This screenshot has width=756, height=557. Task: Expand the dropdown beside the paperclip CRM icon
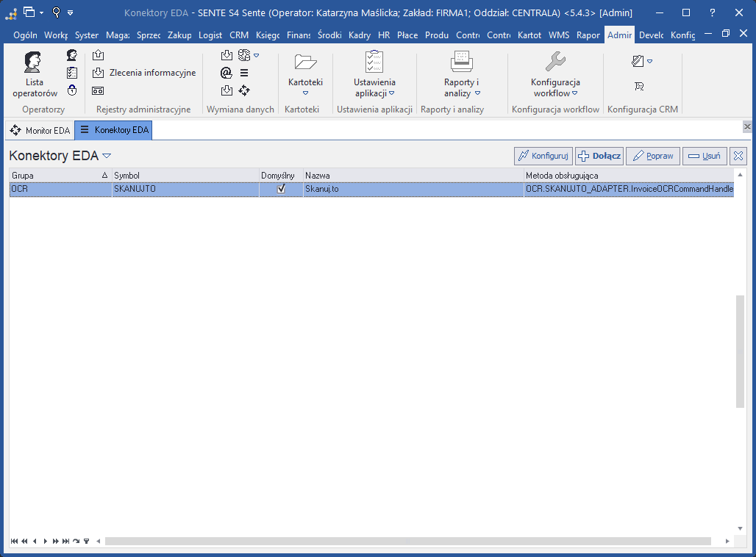649,61
